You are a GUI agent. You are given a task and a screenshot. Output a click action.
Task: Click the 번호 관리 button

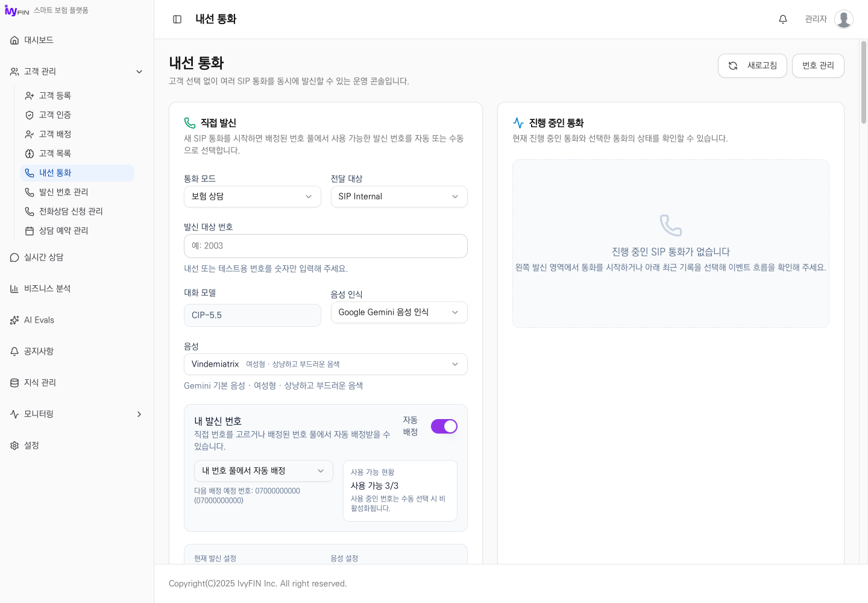click(x=818, y=66)
